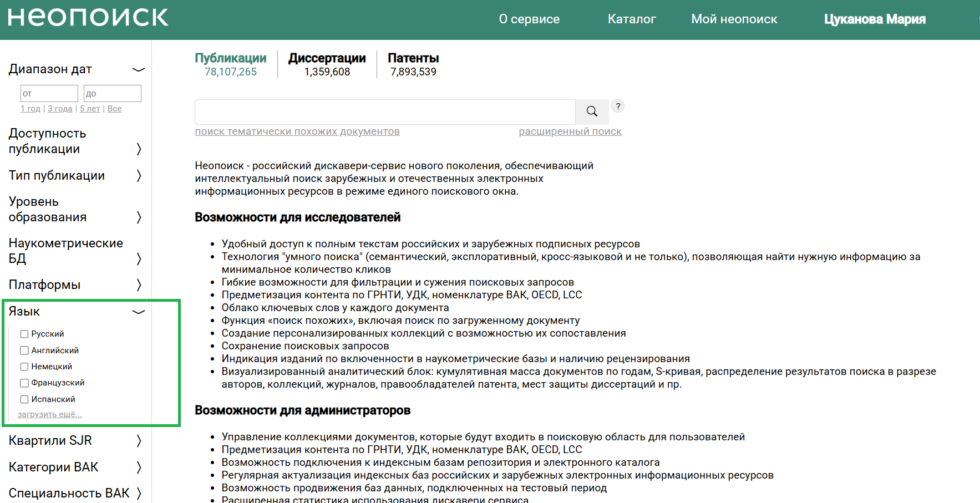Open the Цуканова Мария user menu
This screenshot has width=980, height=503.
coord(875,19)
